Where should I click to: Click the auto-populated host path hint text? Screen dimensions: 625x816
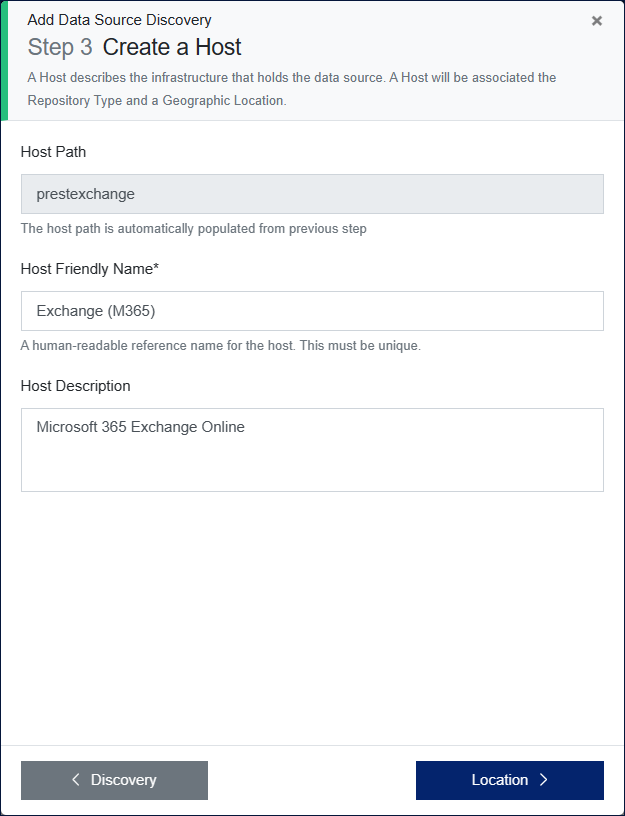(x=193, y=229)
